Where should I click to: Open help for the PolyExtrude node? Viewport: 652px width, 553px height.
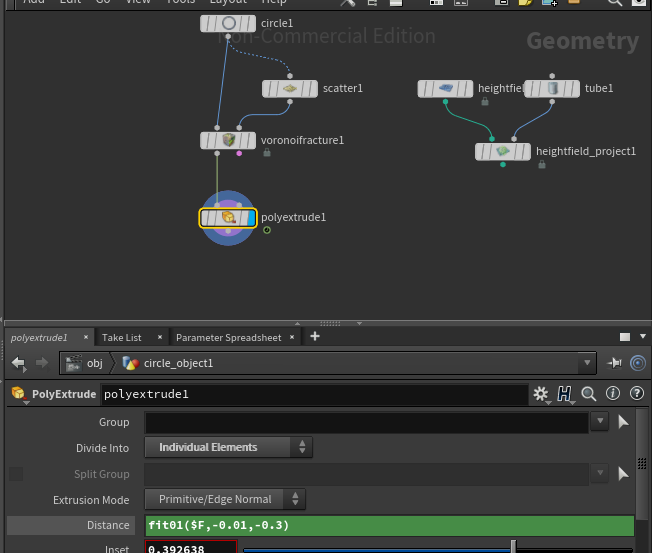pos(634,394)
